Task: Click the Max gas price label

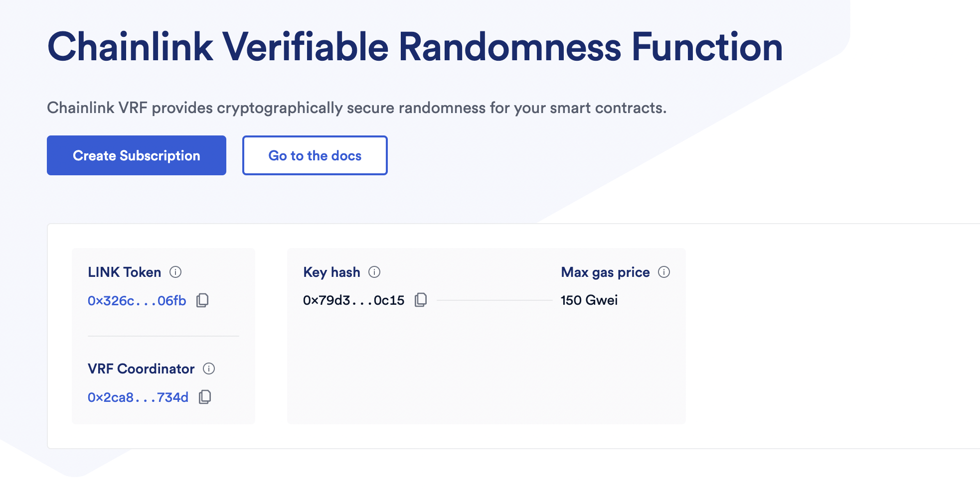Action: pyautogui.click(x=605, y=272)
